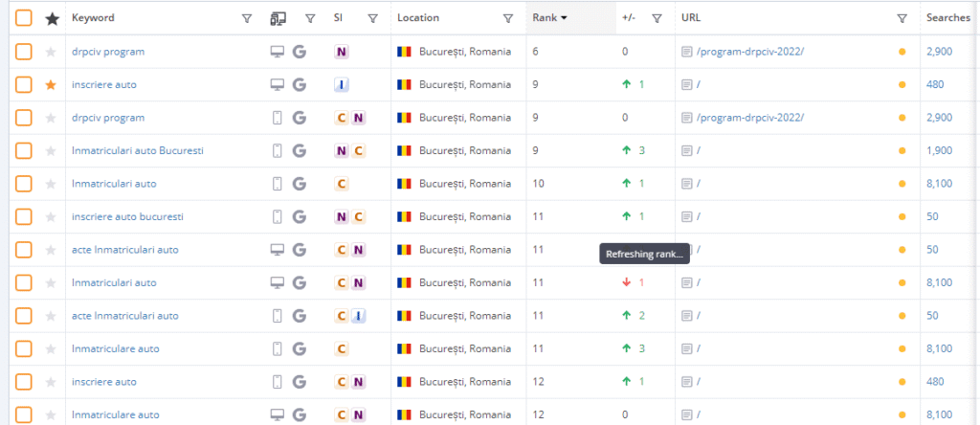Click the star icon in the header
980x425 pixels.
52,17
